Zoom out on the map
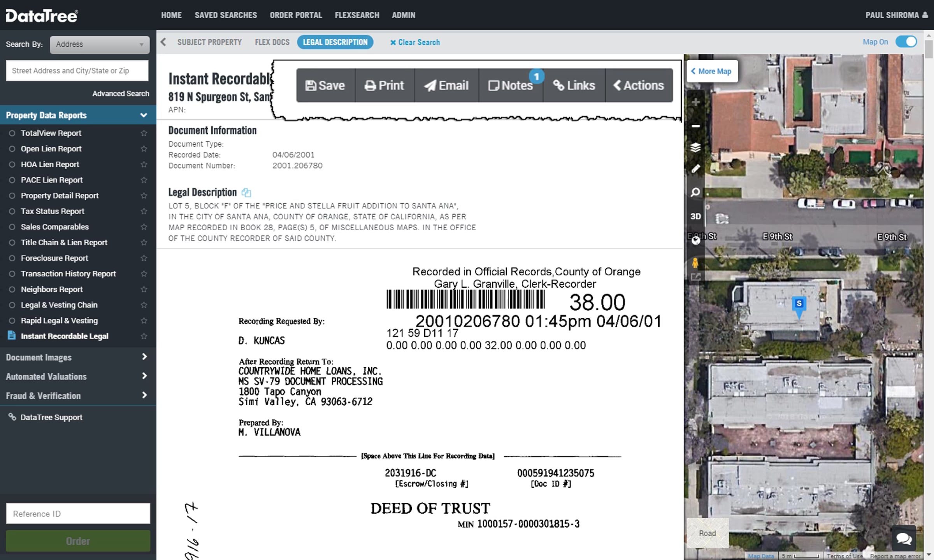This screenshot has height=560, width=934. [695, 126]
